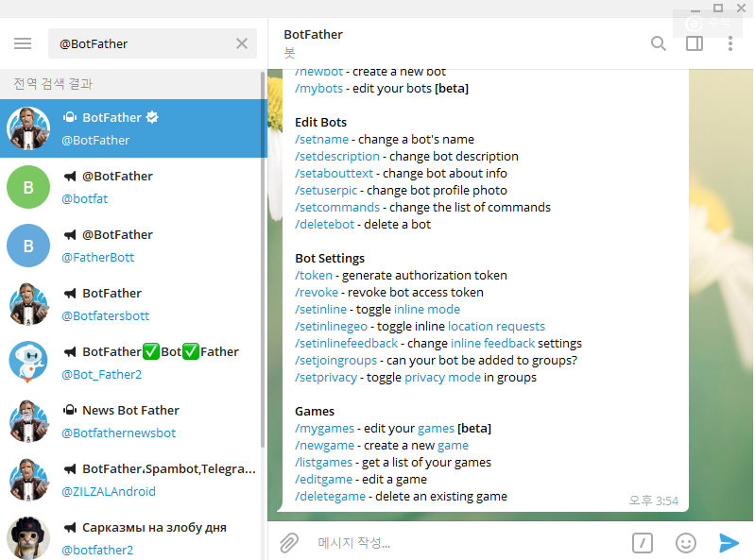Click the verified badge next to BotFather
The height and width of the screenshot is (560, 755).
point(152,117)
